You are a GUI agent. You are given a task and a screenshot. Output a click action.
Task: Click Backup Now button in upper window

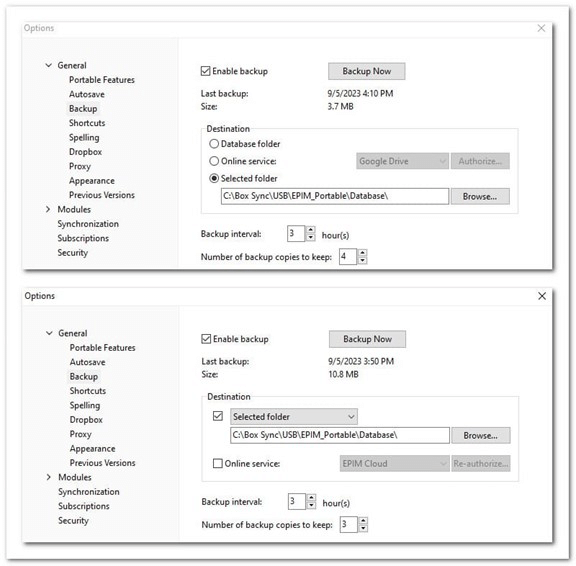tap(367, 71)
